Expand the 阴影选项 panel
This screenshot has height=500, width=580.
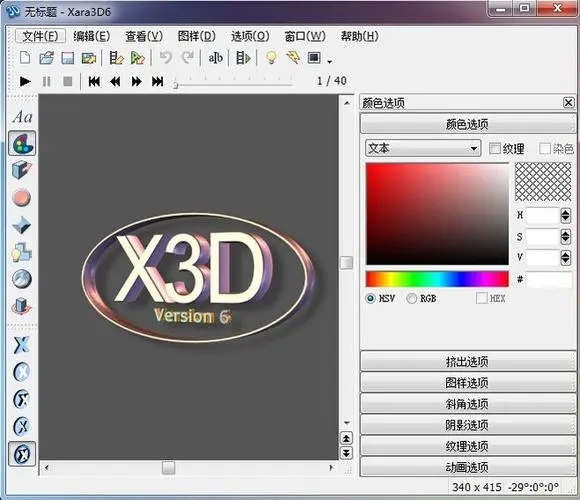pos(468,425)
